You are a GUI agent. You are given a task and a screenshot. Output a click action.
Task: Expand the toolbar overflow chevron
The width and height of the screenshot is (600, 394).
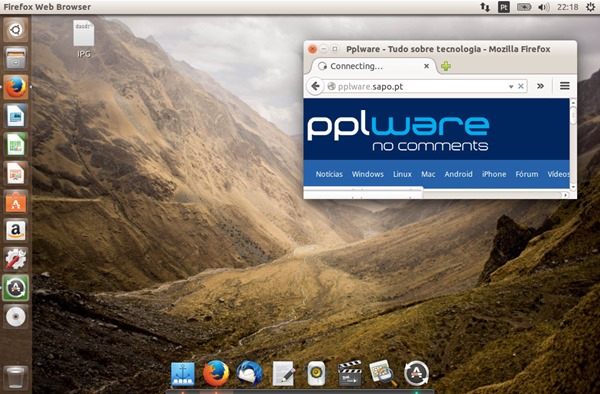(540, 86)
